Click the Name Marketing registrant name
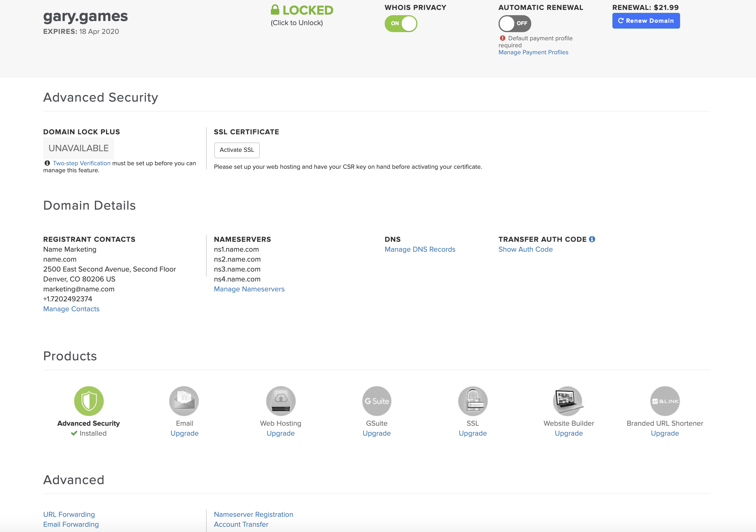 [x=70, y=249]
